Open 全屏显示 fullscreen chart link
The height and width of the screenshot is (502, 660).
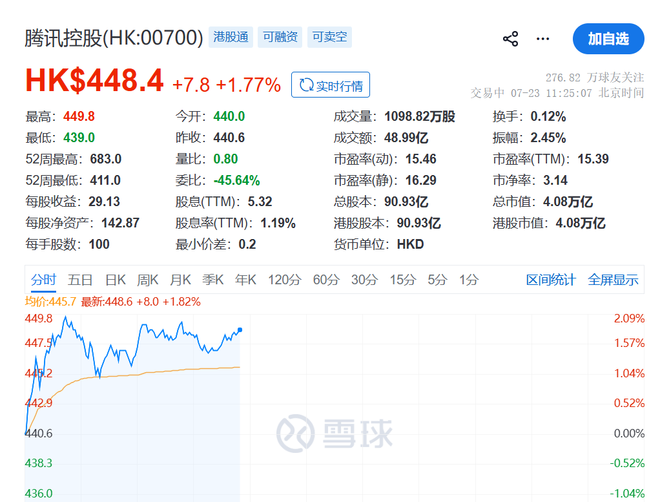click(613, 280)
